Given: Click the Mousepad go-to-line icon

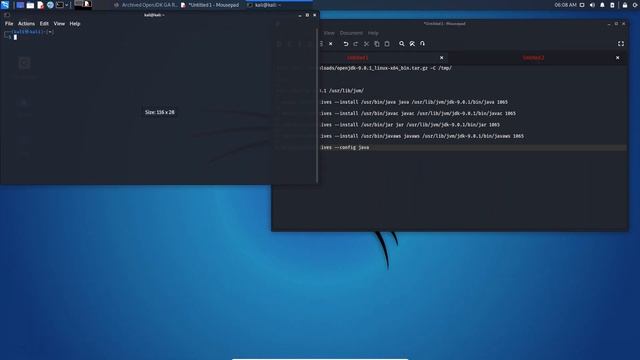Looking at the screenshot, I should coord(422,44).
